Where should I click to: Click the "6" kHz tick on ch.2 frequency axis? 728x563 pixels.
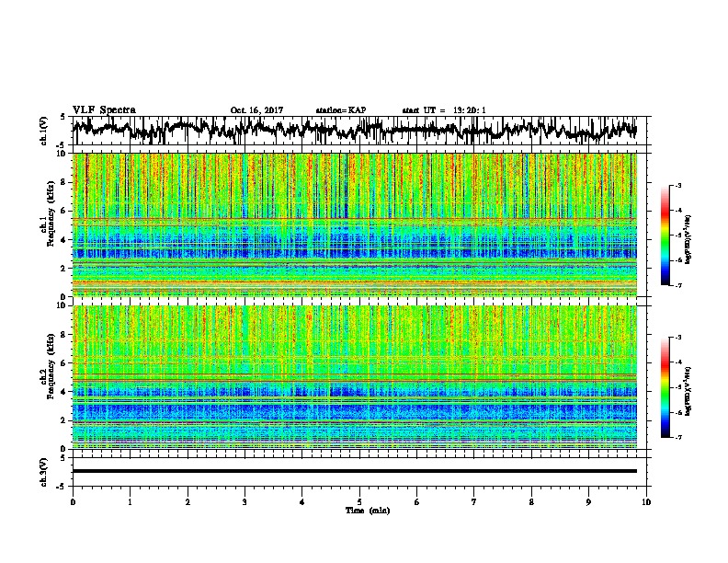pyautogui.click(x=64, y=362)
